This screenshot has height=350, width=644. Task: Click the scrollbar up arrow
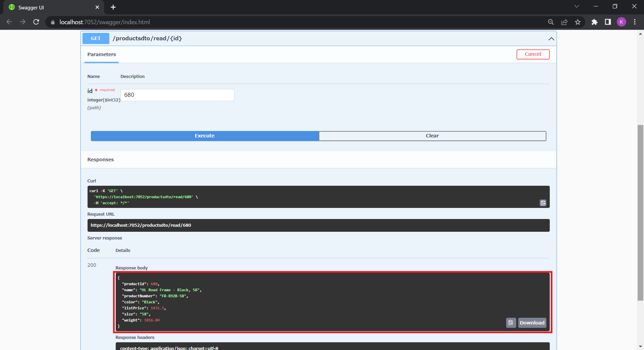tap(640, 34)
